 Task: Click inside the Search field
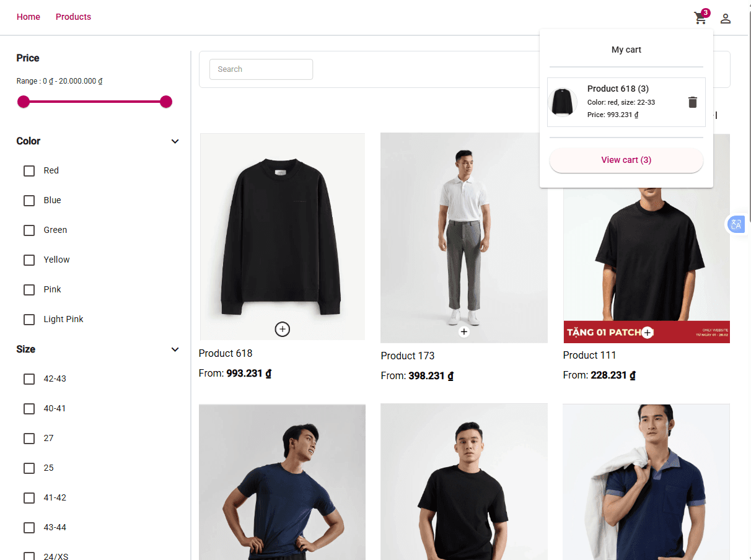coord(261,69)
